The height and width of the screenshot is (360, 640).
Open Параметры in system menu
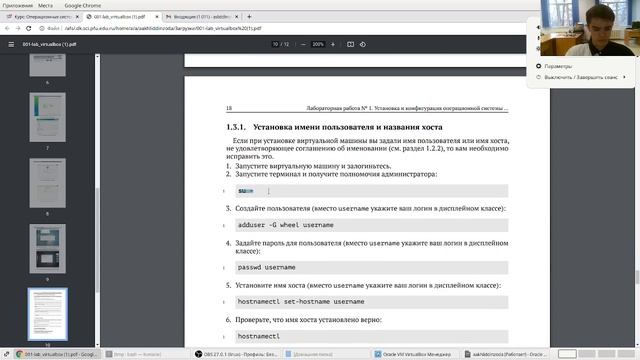[558, 66]
